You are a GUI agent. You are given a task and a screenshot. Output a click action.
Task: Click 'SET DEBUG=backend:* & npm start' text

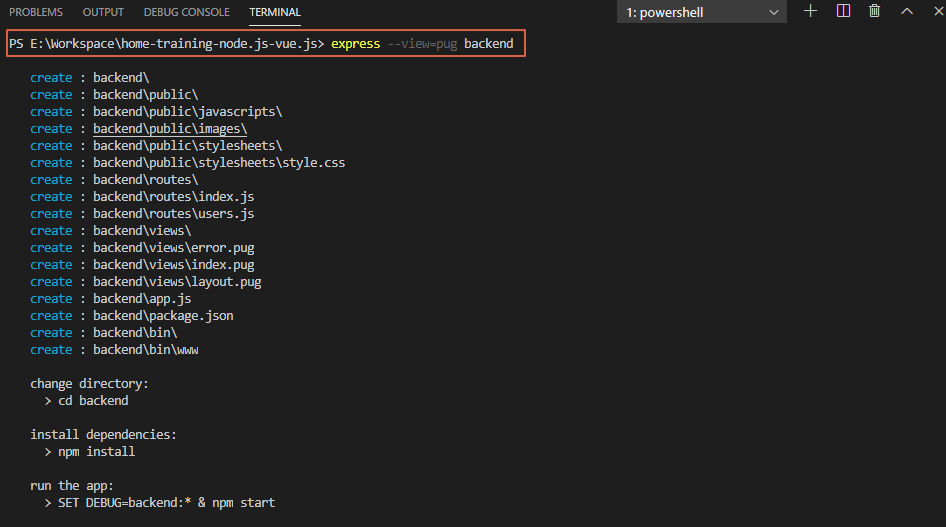coord(167,502)
